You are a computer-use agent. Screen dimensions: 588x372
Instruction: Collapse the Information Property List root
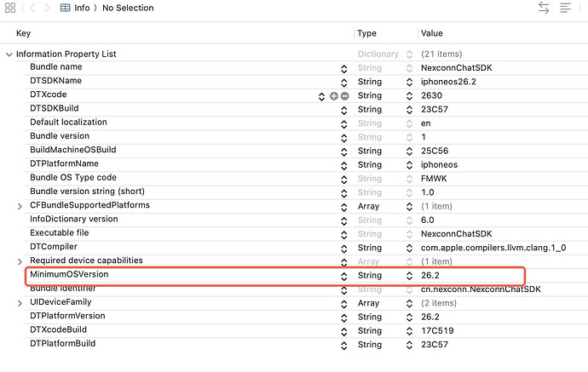coord(9,54)
